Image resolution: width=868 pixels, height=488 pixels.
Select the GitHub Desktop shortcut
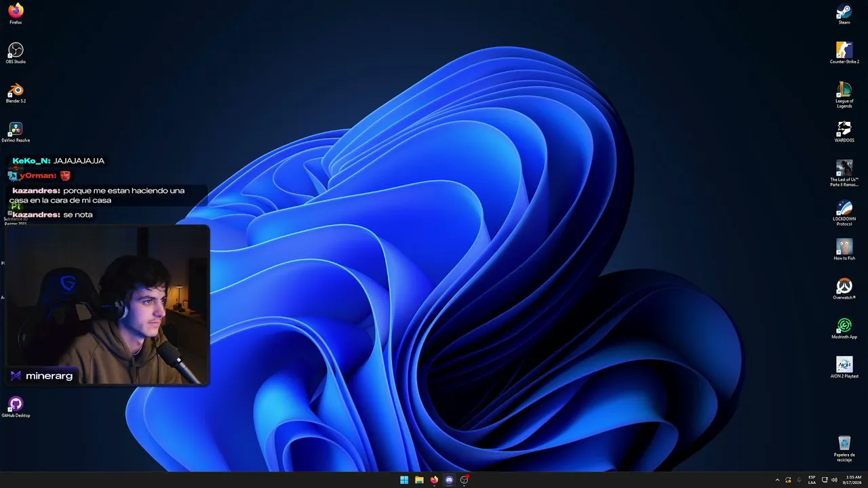(x=16, y=407)
